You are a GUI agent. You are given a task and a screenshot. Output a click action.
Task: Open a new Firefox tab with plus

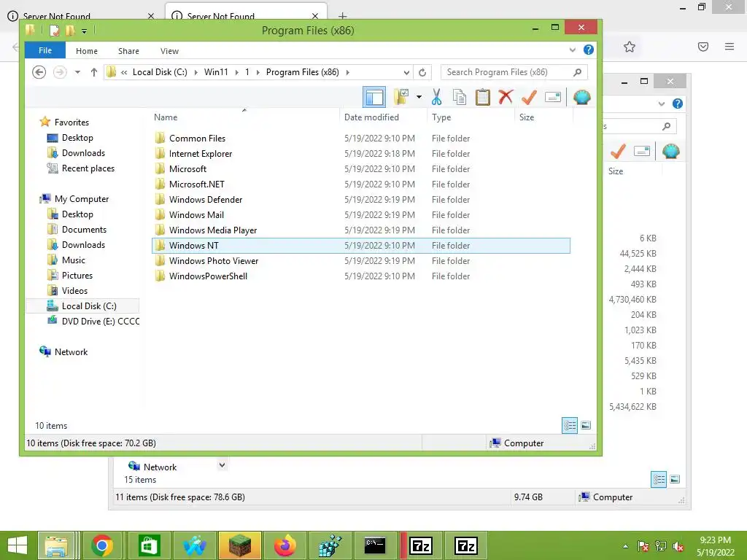coord(343,16)
